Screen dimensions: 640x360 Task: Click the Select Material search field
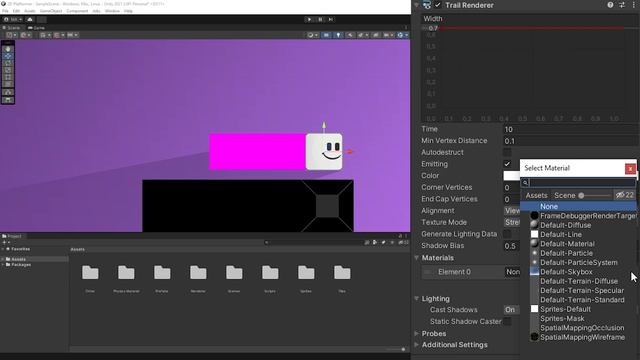pos(578,182)
